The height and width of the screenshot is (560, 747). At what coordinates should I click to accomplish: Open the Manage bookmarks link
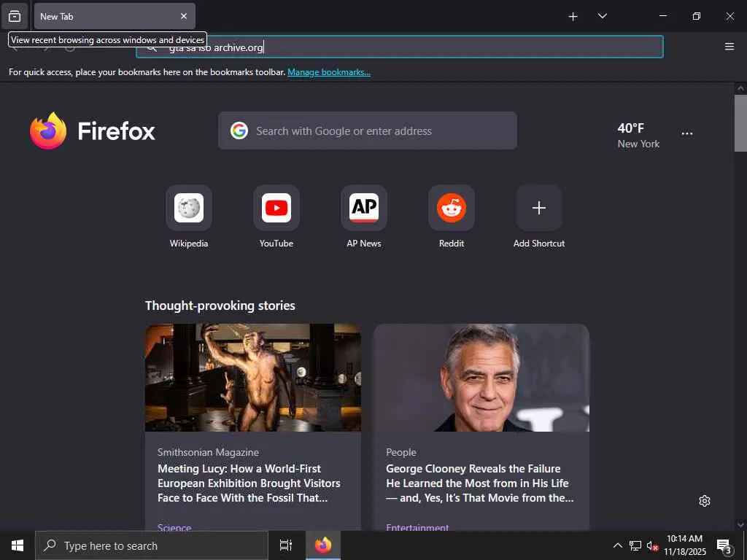coord(329,72)
